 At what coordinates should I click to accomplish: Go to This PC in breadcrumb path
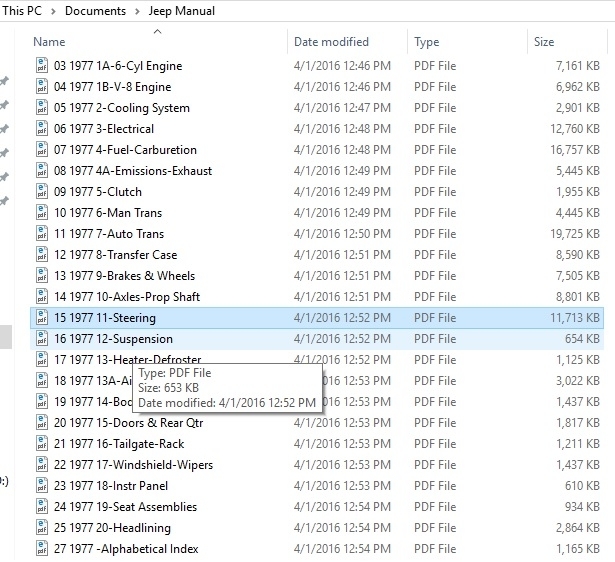(22, 11)
